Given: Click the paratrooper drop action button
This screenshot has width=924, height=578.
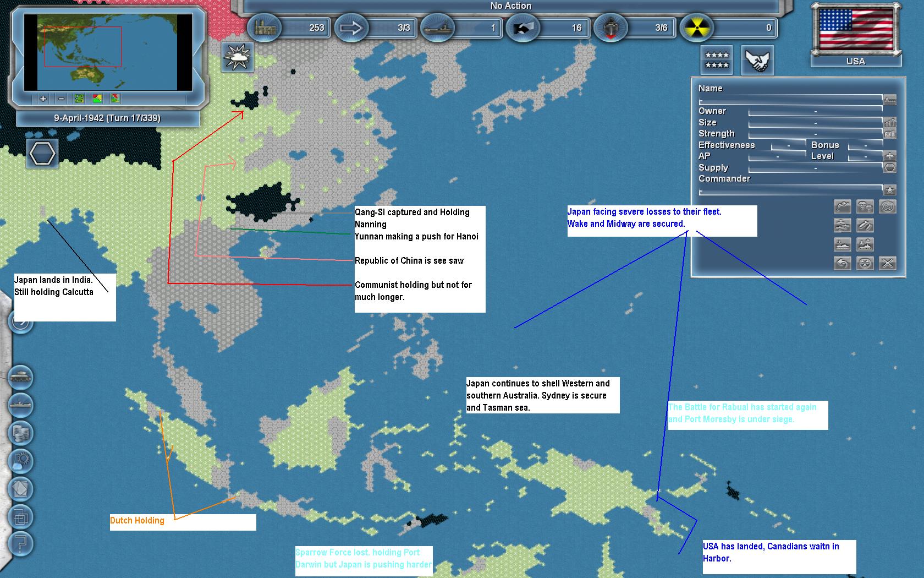Looking at the screenshot, I should tap(865, 207).
